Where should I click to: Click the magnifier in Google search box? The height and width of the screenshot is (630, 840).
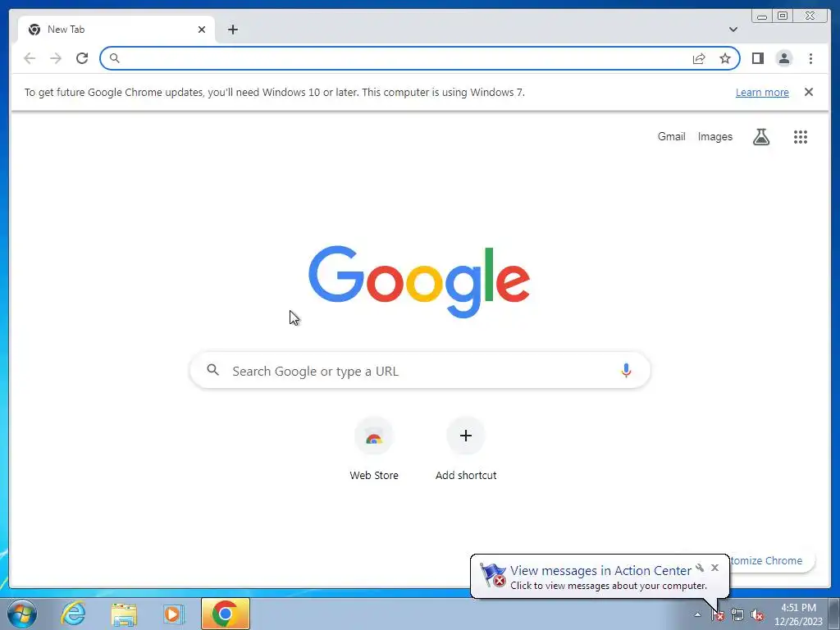tap(212, 370)
